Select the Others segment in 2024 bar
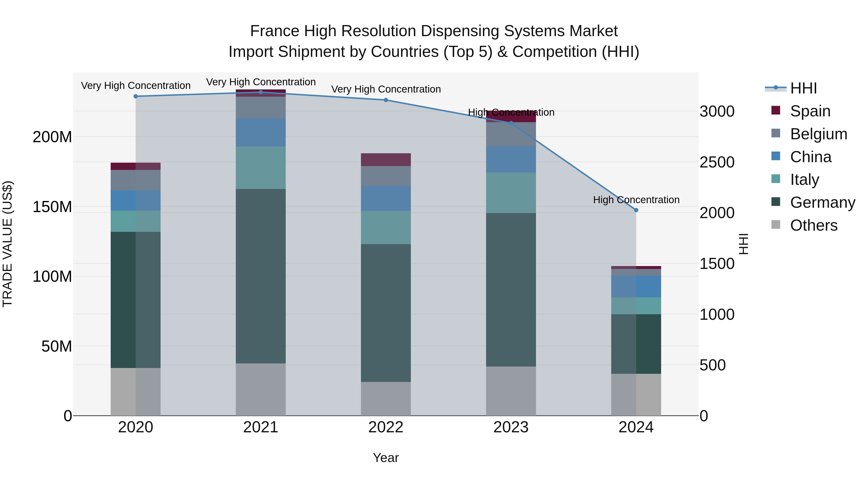The image size is (868, 488). pyautogui.click(x=636, y=395)
